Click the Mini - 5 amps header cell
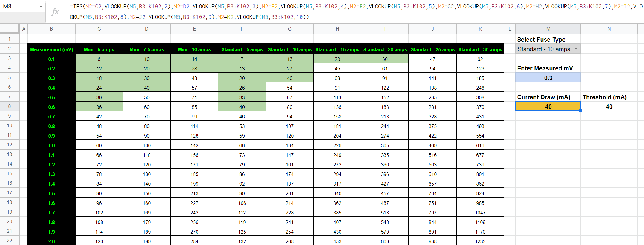 [x=99, y=49]
